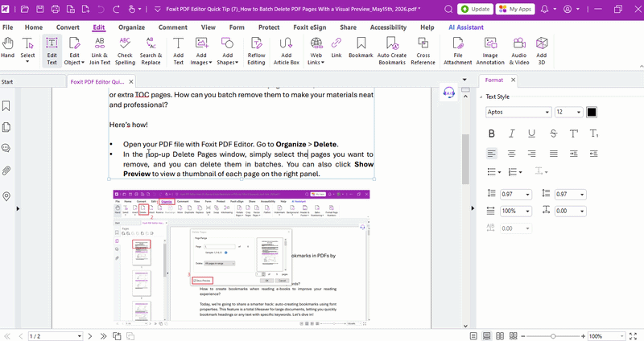644x341 pixels.
Task: Go to the next page arrow
Action: pyautogui.click(x=90, y=336)
